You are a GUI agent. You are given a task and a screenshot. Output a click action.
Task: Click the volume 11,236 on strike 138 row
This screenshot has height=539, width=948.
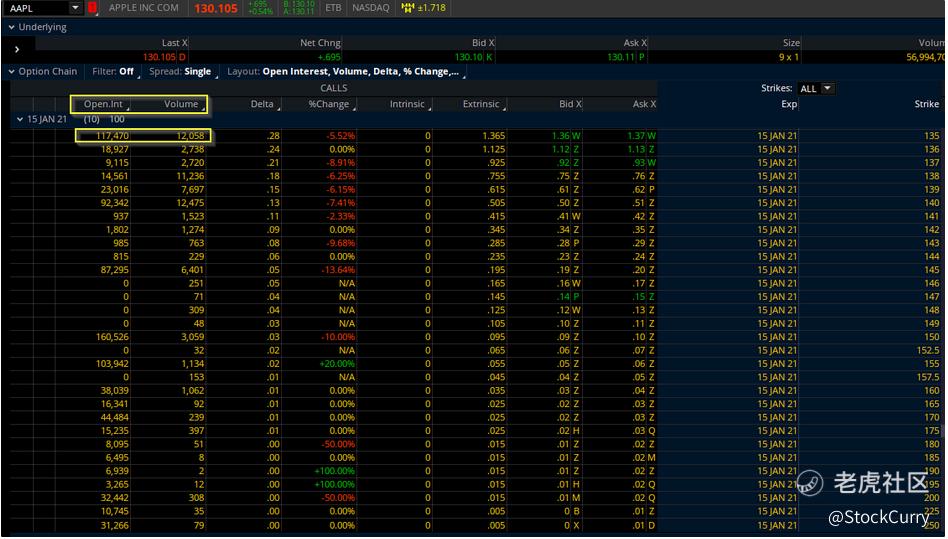(190, 176)
